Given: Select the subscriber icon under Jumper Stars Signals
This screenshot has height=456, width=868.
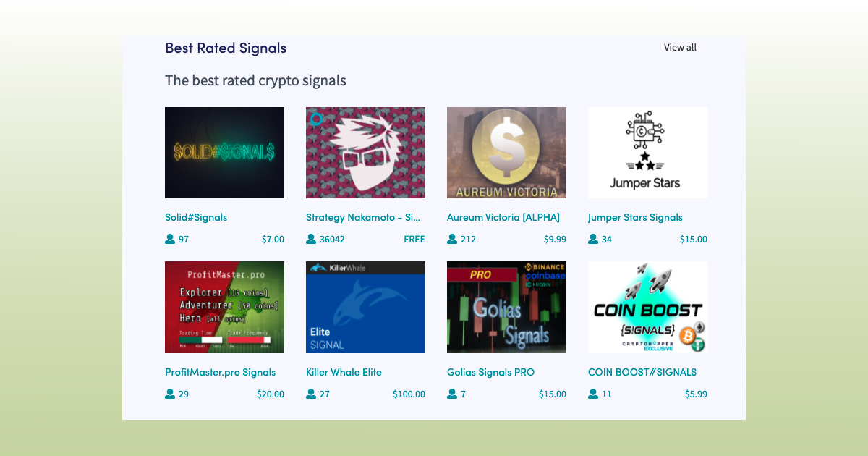Looking at the screenshot, I should 592,239.
